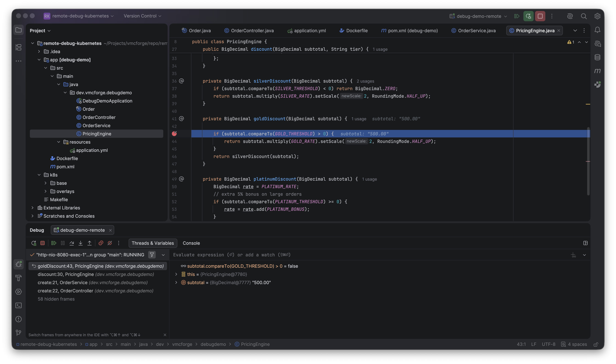The image size is (616, 364).
Task: Click the remote-debug-kubernetes project button
Action: tap(79, 16)
